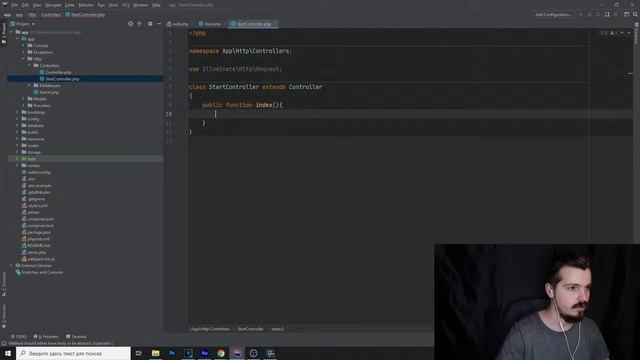
Task: Open the Navigate menu
Action: pos(53,5)
